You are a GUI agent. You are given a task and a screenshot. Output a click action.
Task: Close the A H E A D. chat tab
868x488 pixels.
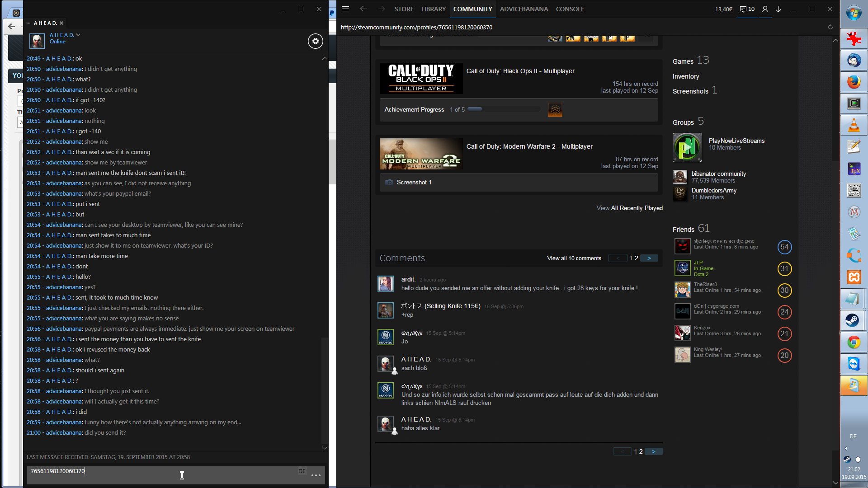click(x=61, y=23)
